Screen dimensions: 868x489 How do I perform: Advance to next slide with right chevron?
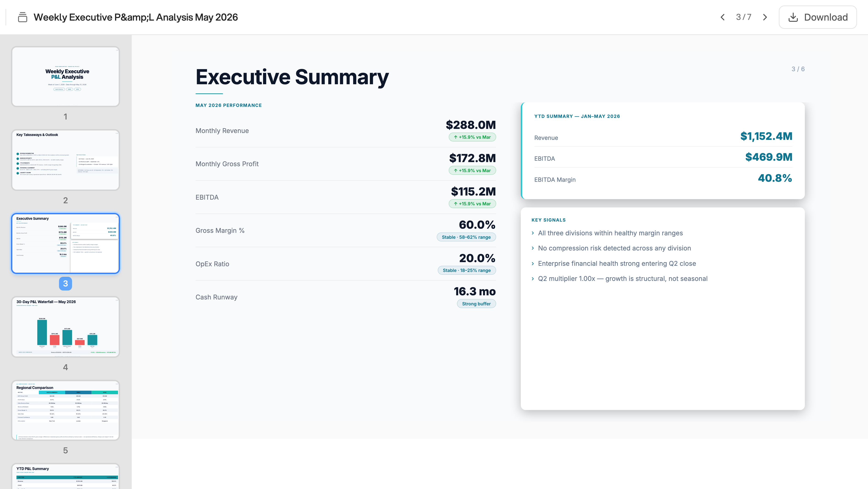click(x=765, y=17)
